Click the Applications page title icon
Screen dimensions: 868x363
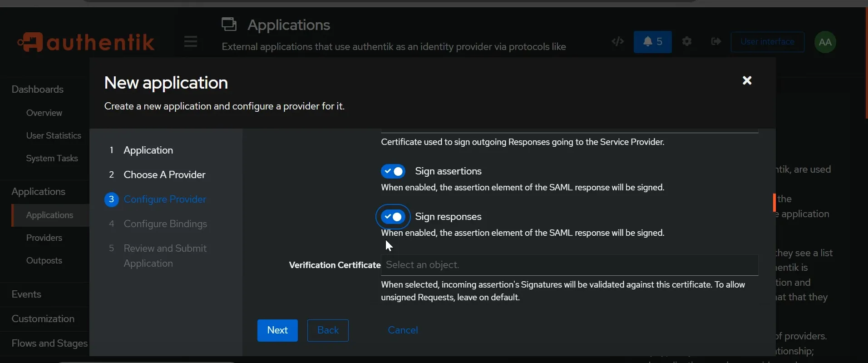click(x=229, y=25)
